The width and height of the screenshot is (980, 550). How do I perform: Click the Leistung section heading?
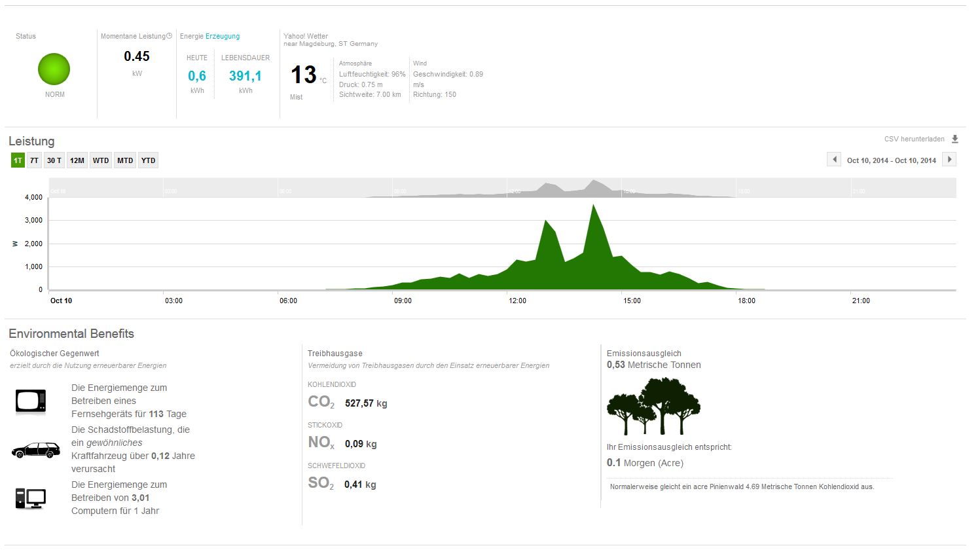pyautogui.click(x=31, y=141)
